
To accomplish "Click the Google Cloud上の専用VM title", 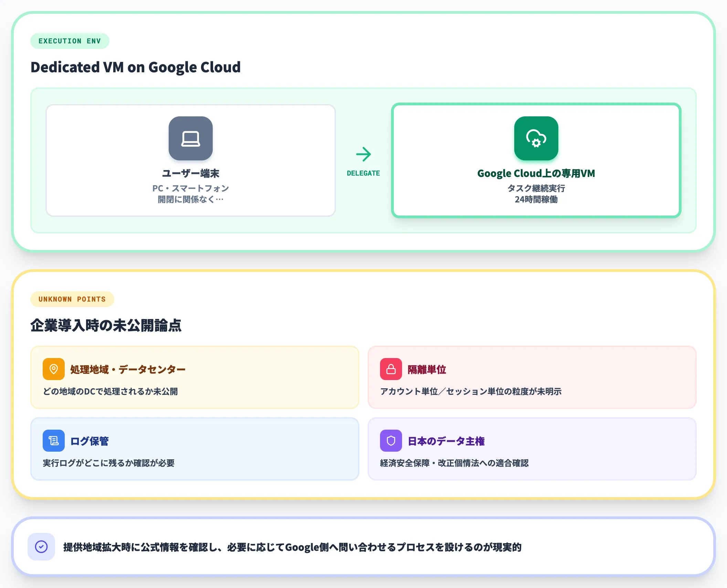I will coord(536,173).
